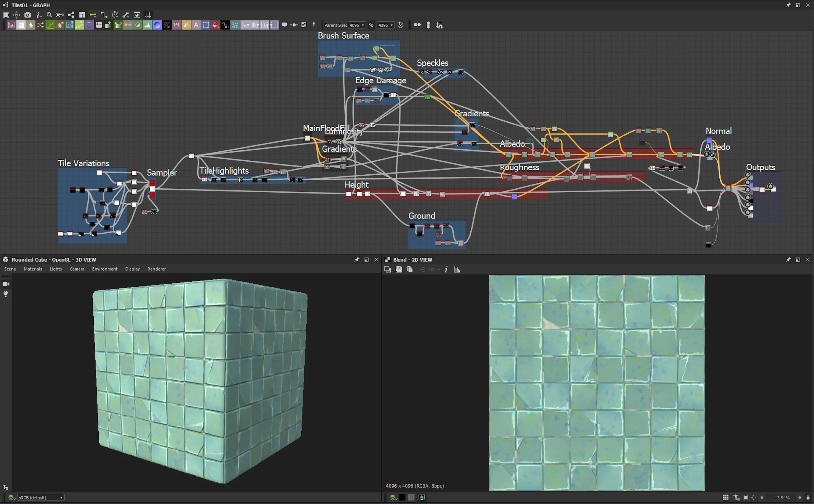Open the Lights menu
814x504 pixels.
(56, 269)
